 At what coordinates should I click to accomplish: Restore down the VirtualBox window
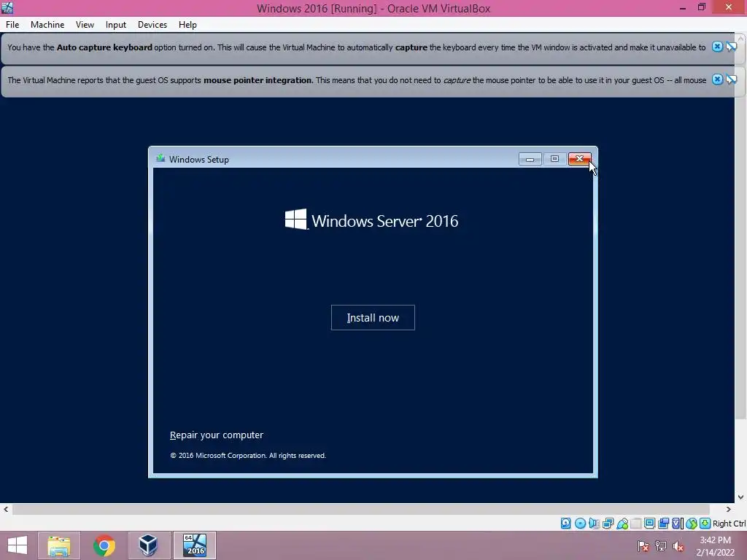tap(702, 7)
